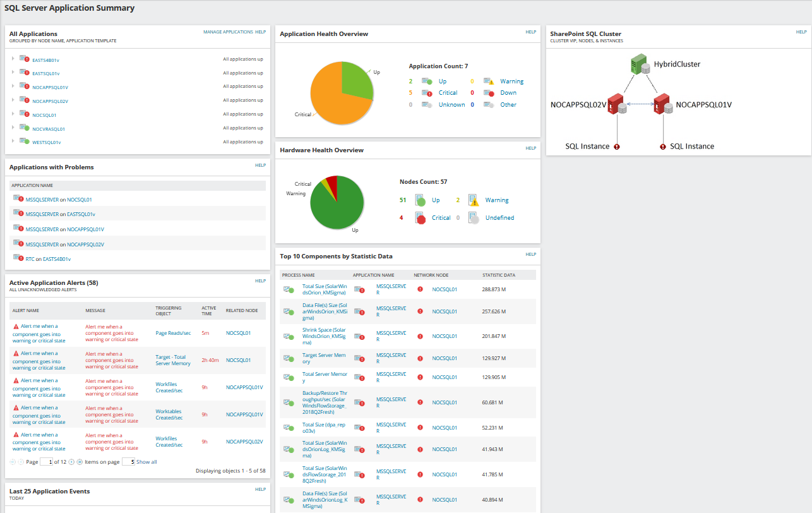Open the Total Size (SolarWindsOrion_KMSigma) process link
812x513 pixels.
click(325, 289)
